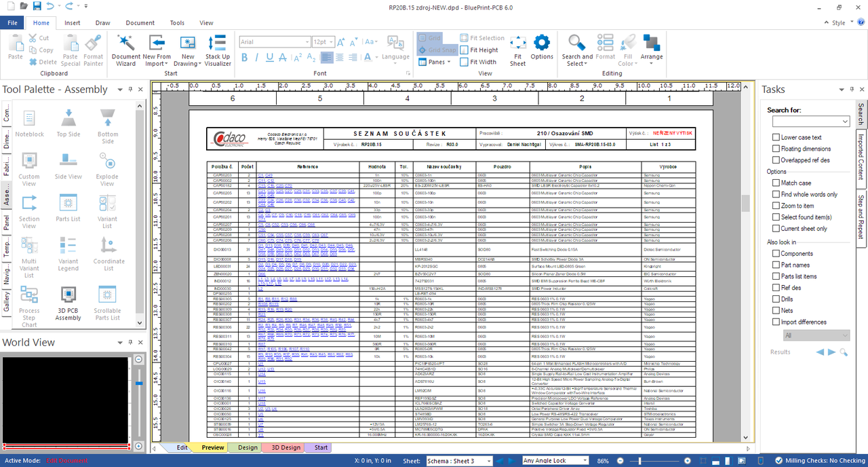The height and width of the screenshot is (467, 868).
Task: Choose the Variant List tool
Action: [107, 211]
